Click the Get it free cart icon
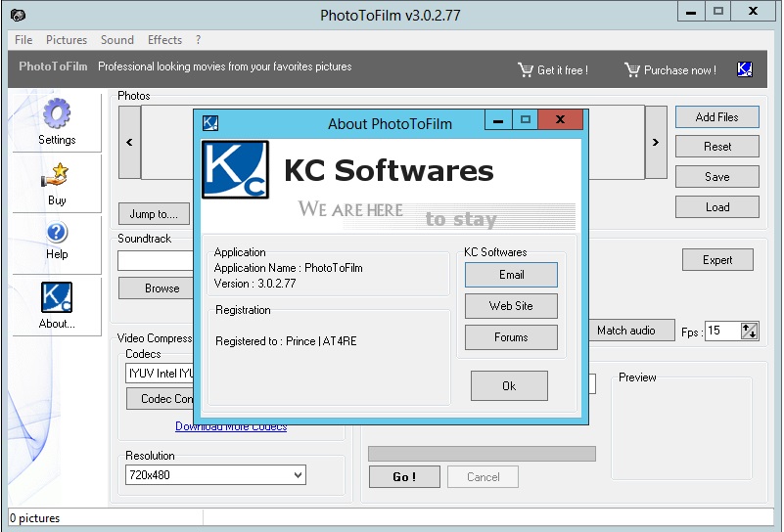784x532 pixels. 526,69
